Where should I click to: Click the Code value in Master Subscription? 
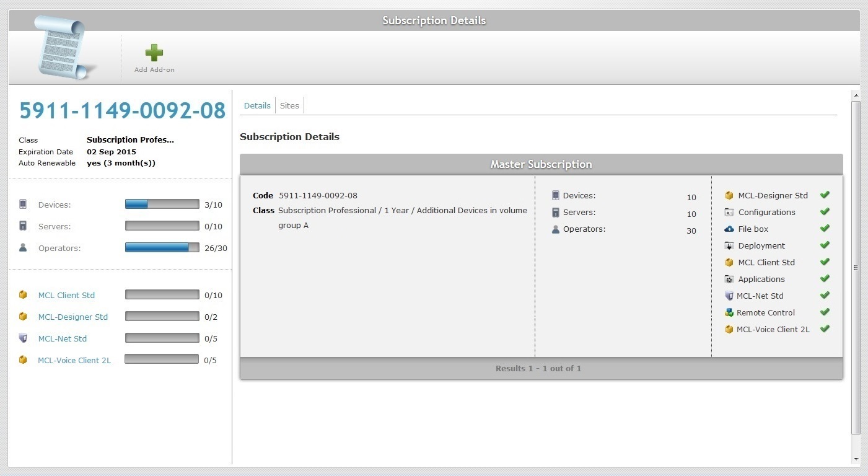pos(318,195)
